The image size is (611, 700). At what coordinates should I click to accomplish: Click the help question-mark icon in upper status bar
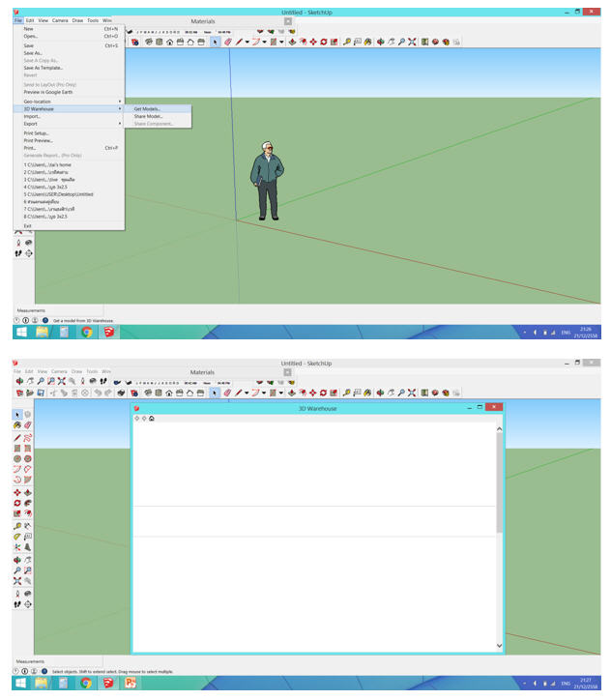(x=17, y=321)
